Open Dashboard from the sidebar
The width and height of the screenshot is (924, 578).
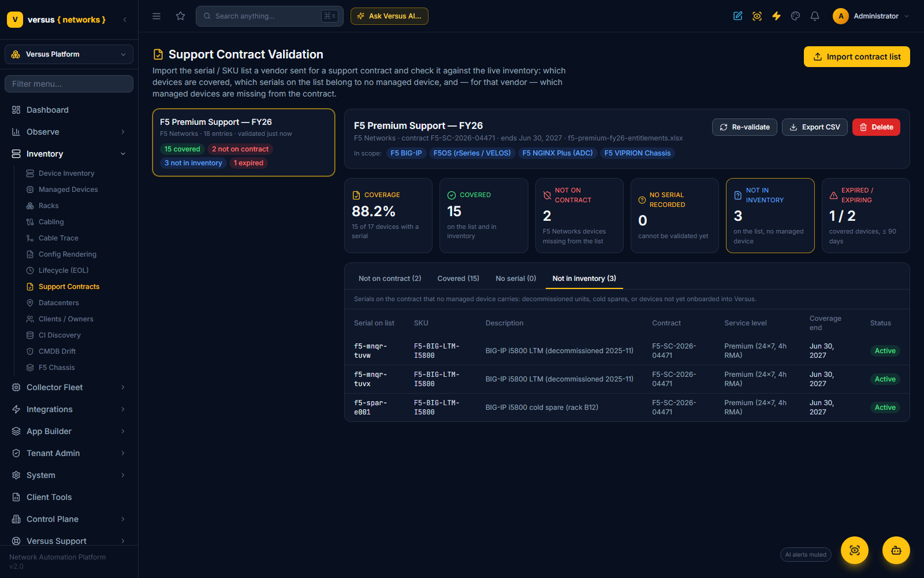pyautogui.click(x=69, y=110)
